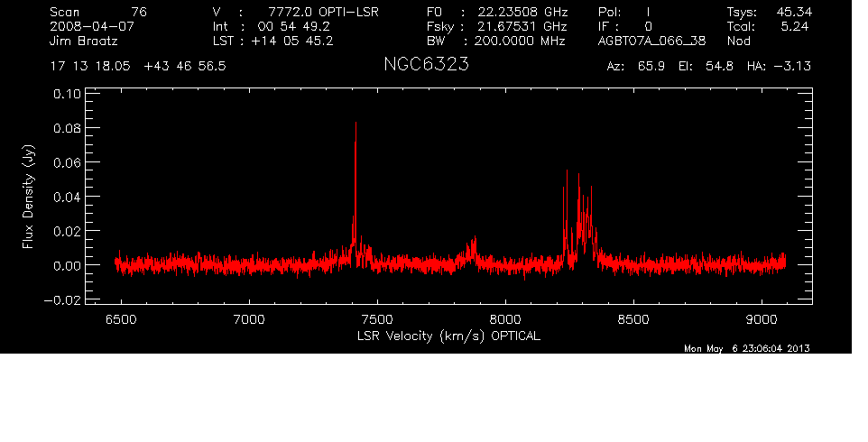868x442 pixels.
Task: Click the 6500 x-axis tick label
Action: 121,319
